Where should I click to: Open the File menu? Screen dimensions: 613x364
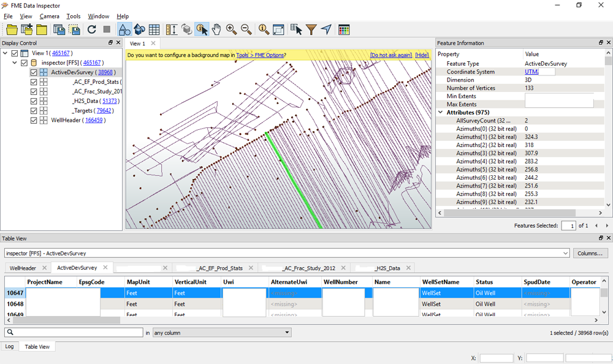click(x=8, y=16)
